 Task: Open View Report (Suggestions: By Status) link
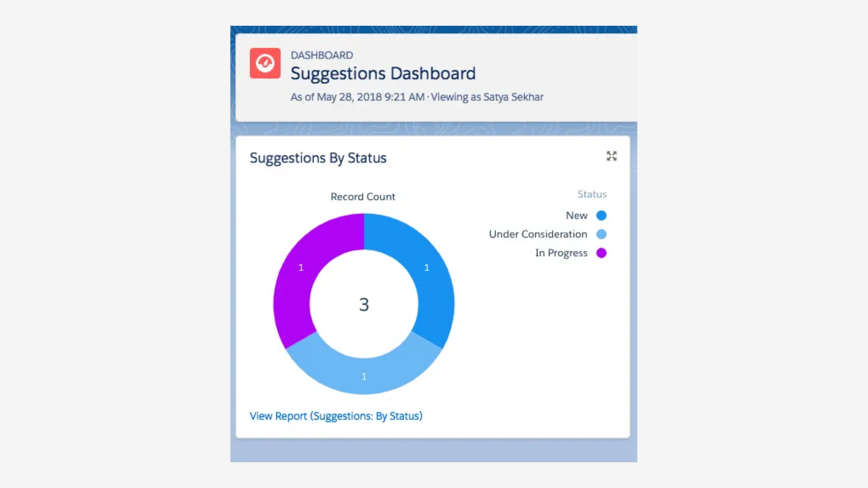(336, 416)
